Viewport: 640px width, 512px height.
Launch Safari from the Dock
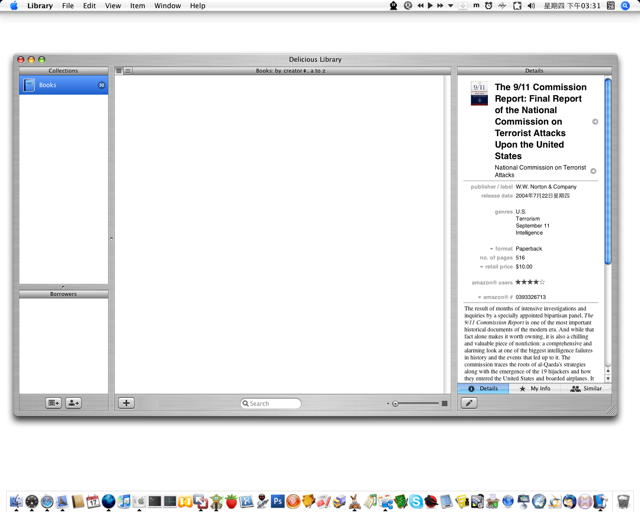pos(47,501)
